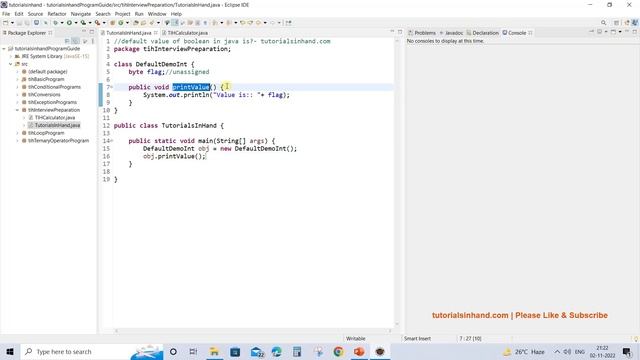Click the Save toolbar icon

tap(19, 23)
